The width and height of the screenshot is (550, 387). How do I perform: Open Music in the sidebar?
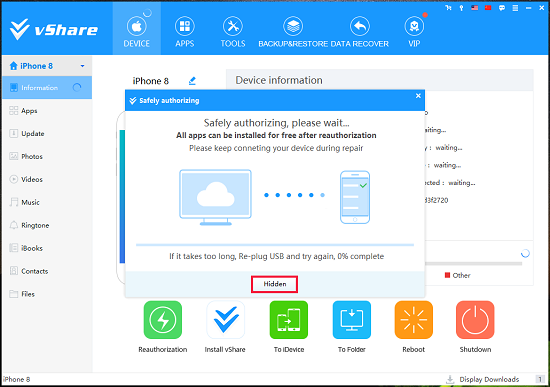47,202
